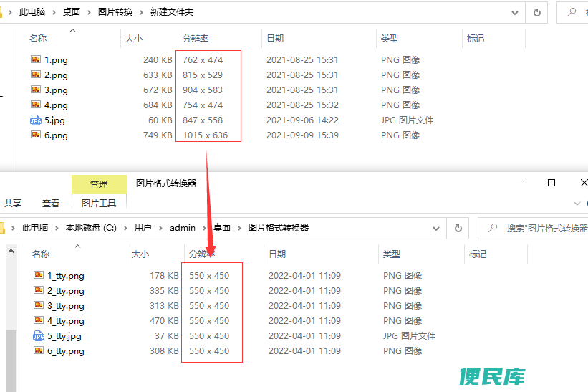Refresh the 图片格式转换器 folder view

point(458,228)
